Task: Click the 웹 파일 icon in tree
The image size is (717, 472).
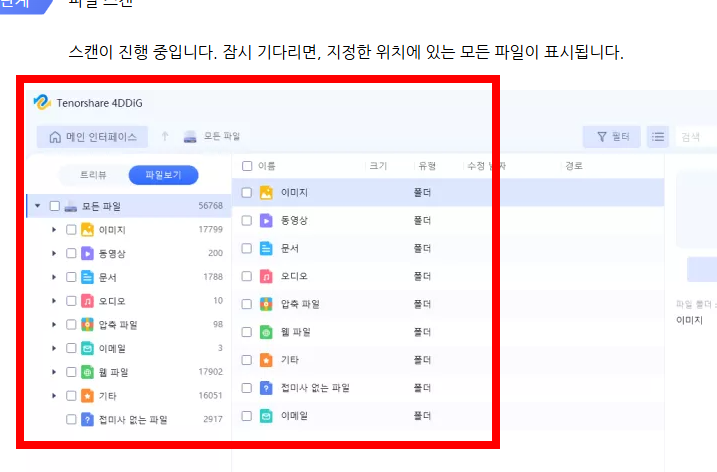Action: [x=87, y=372]
